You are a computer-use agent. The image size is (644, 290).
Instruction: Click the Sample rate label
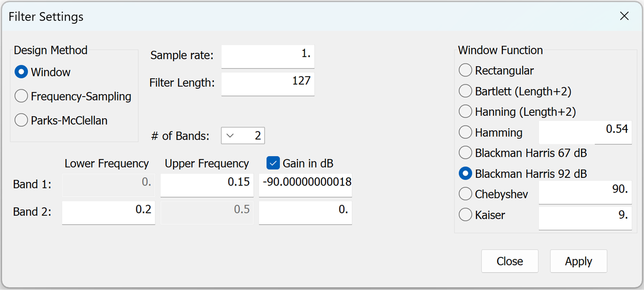click(x=182, y=56)
